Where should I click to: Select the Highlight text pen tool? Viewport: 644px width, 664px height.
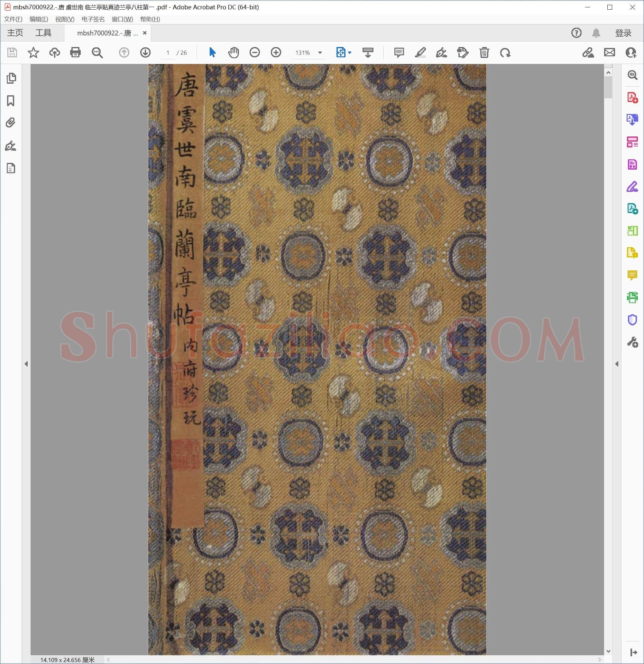pyautogui.click(x=420, y=52)
